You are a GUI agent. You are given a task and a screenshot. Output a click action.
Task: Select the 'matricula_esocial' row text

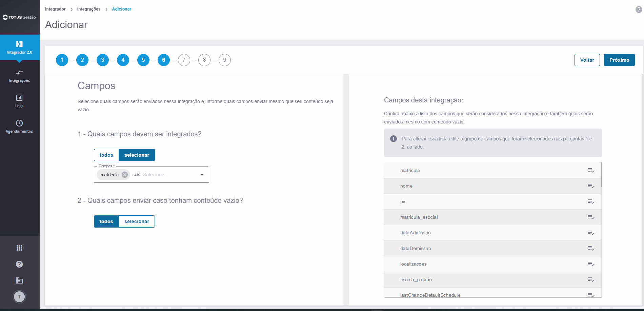[419, 217]
